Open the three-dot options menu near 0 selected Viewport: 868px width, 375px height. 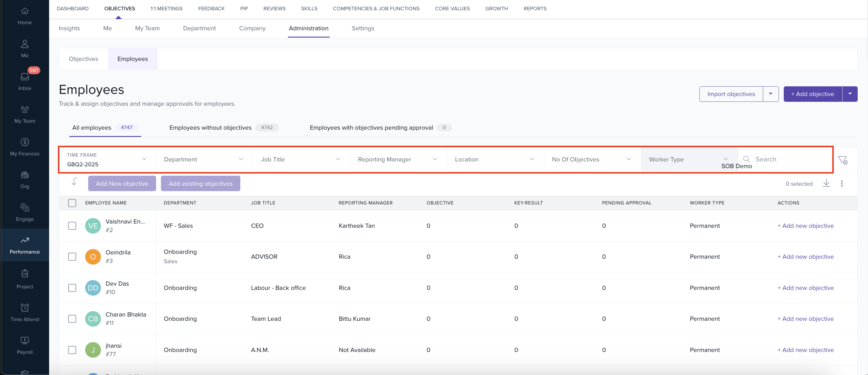(x=842, y=183)
